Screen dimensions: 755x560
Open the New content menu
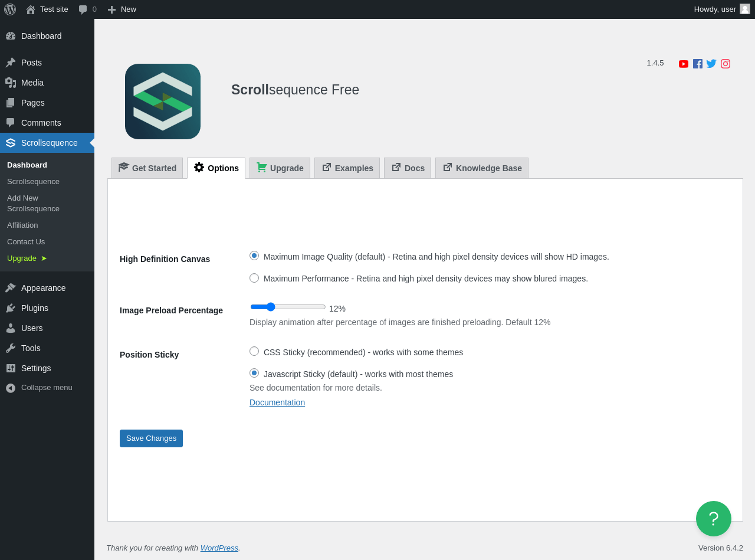click(122, 9)
